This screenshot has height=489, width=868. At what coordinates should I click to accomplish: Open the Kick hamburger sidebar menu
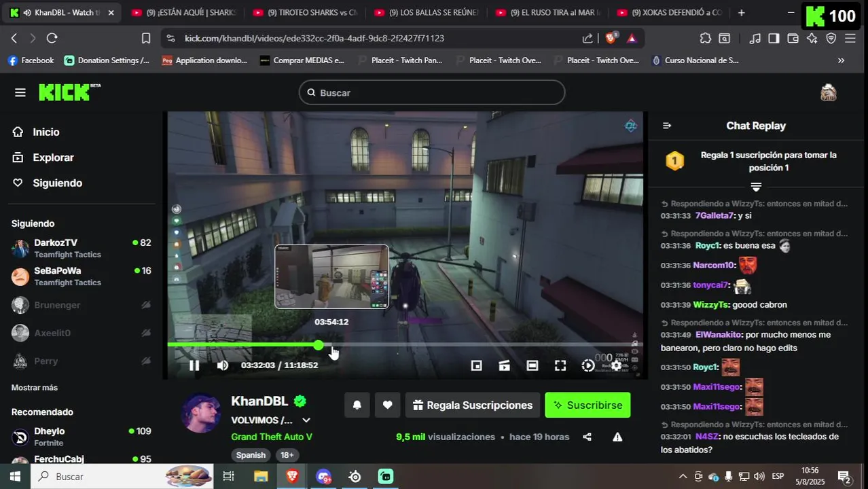click(20, 92)
